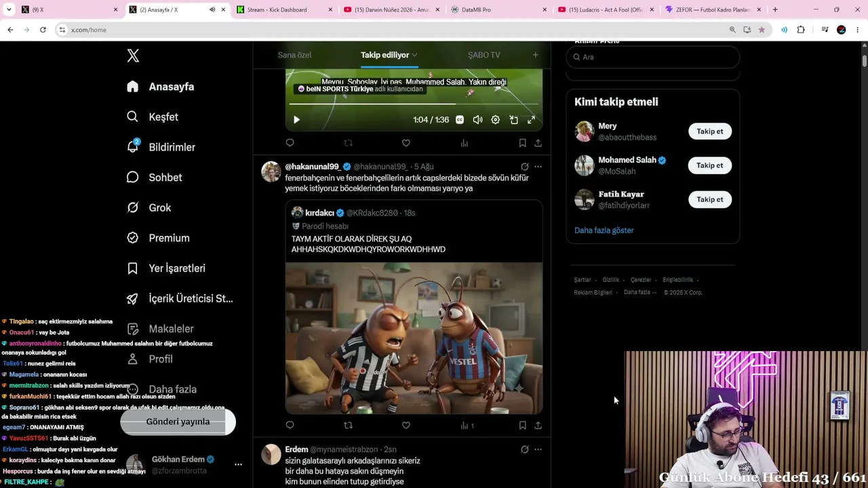Repost the beIN SPORTS video post
Viewport: 868px width, 488px height.
point(348,143)
